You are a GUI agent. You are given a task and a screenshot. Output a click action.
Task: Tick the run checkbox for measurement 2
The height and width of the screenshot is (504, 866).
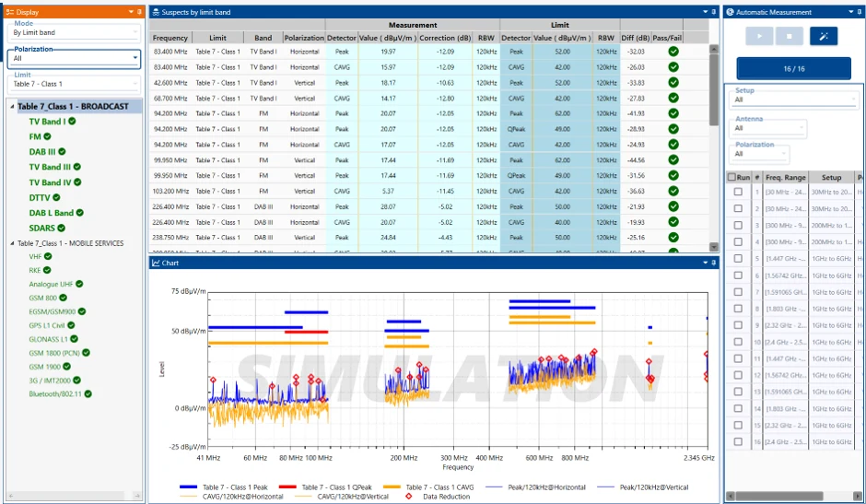point(738,208)
